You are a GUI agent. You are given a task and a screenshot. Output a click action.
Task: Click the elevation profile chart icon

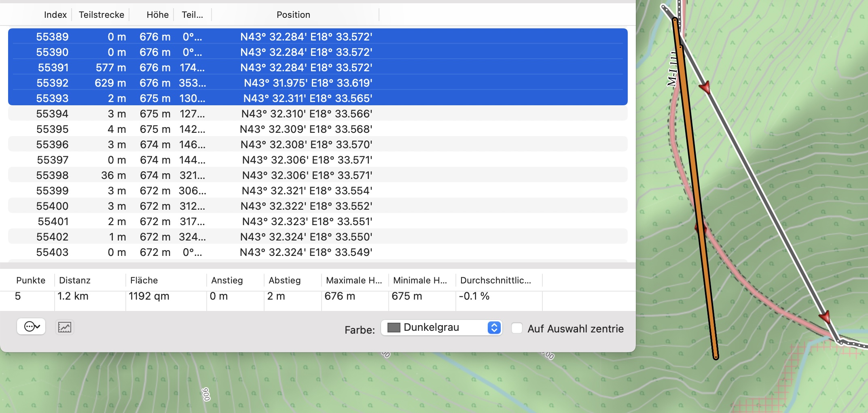65,327
